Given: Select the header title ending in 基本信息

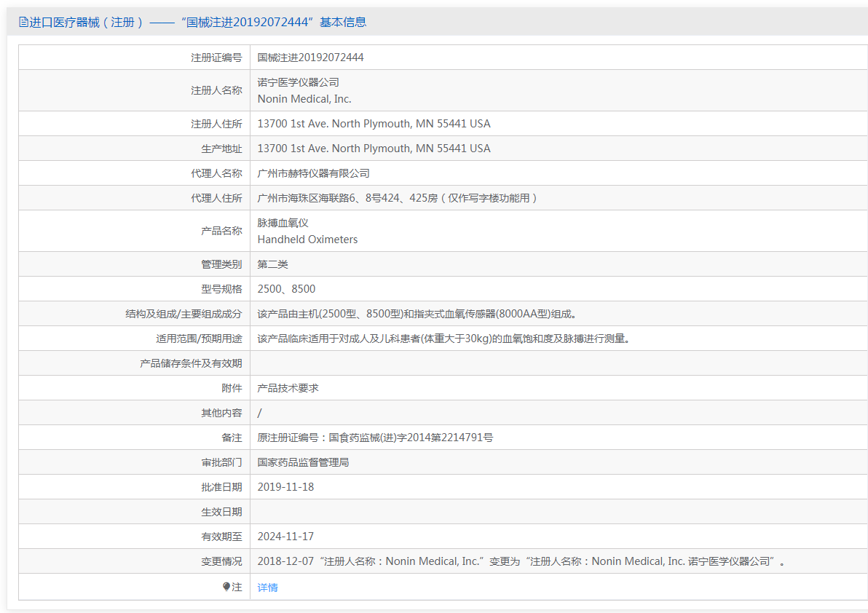Looking at the screenshot, I should [x=197, y=22].
